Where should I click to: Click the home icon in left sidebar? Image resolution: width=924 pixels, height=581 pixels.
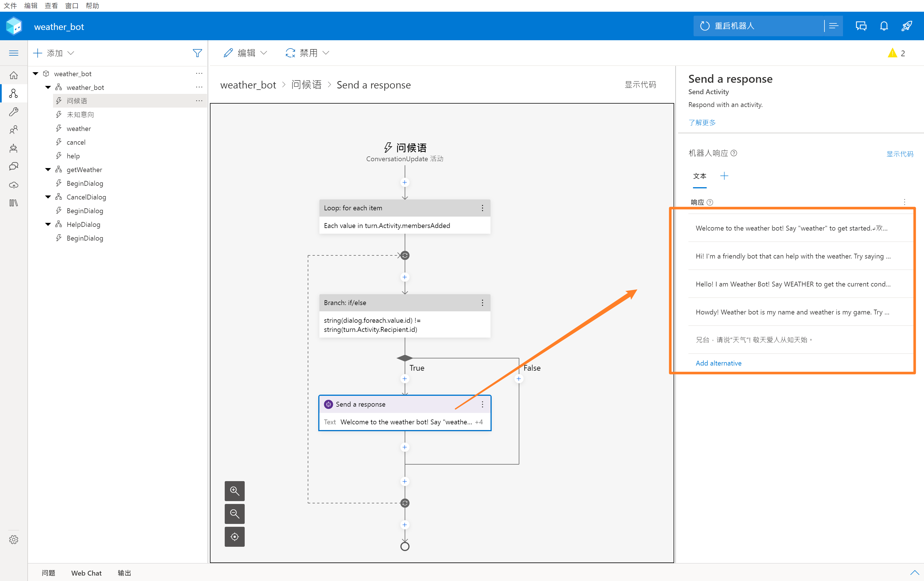[x=13, y=75]
